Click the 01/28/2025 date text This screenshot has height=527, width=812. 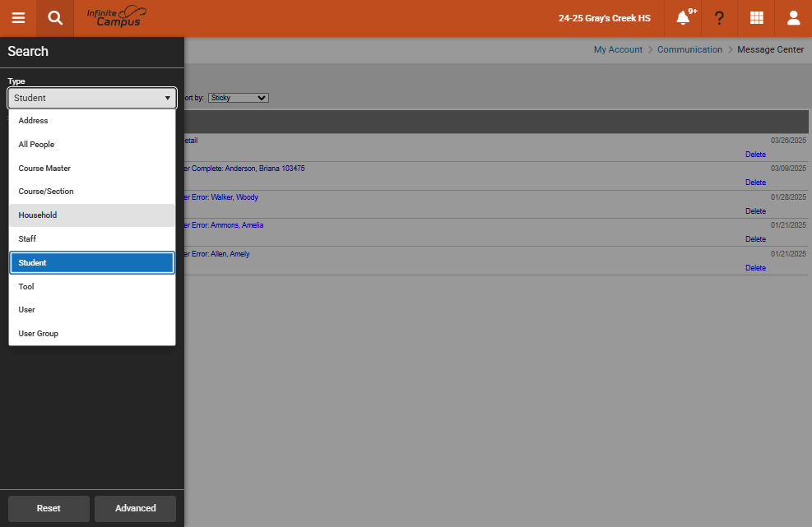788,197
